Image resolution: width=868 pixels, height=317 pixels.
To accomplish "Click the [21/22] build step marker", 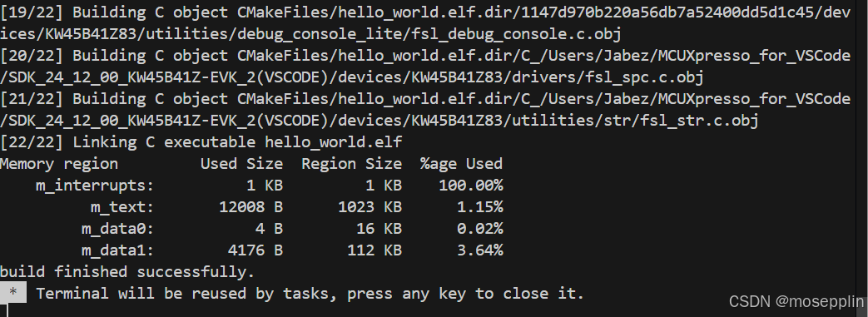I will tap(32, 99).
